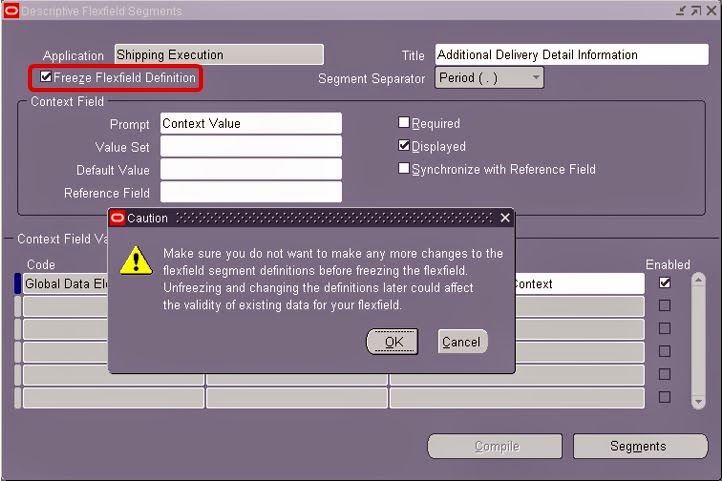Viewport: 722px width, 481px height.
Task: Open the Segments window
Action: coord(640,446)
